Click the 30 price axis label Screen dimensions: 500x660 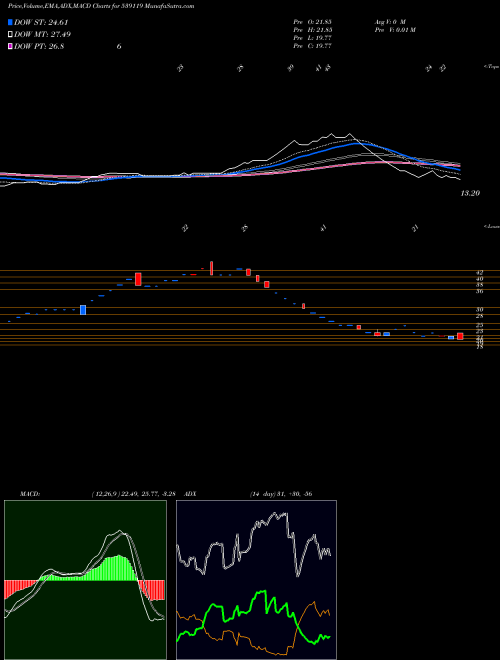click(480, 309)
